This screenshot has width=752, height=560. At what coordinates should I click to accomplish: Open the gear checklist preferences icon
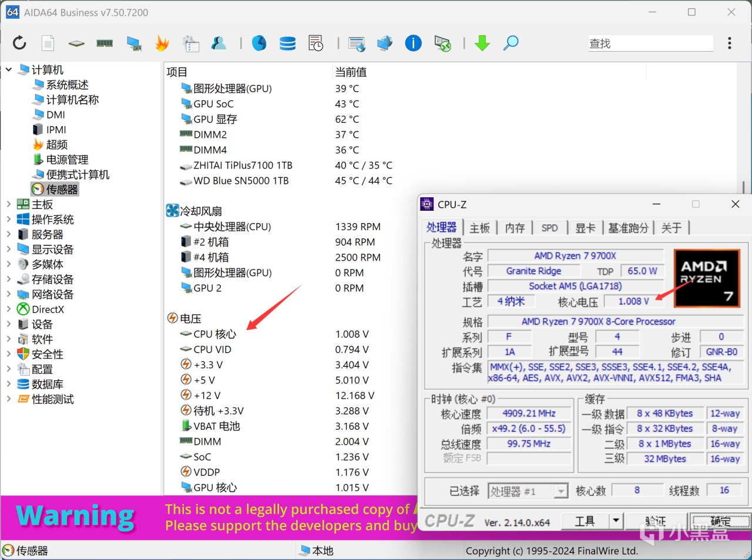tap(190, 43)
